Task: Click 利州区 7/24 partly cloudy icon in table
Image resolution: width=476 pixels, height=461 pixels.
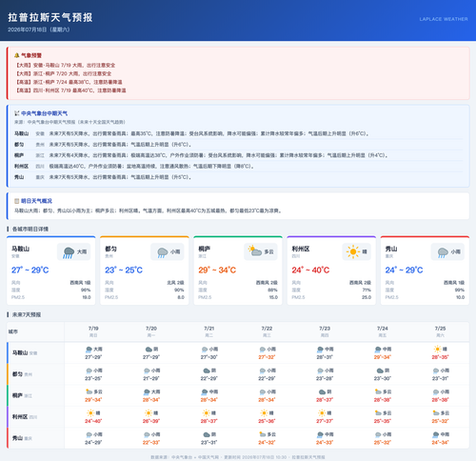Action: tap(378, 412)
